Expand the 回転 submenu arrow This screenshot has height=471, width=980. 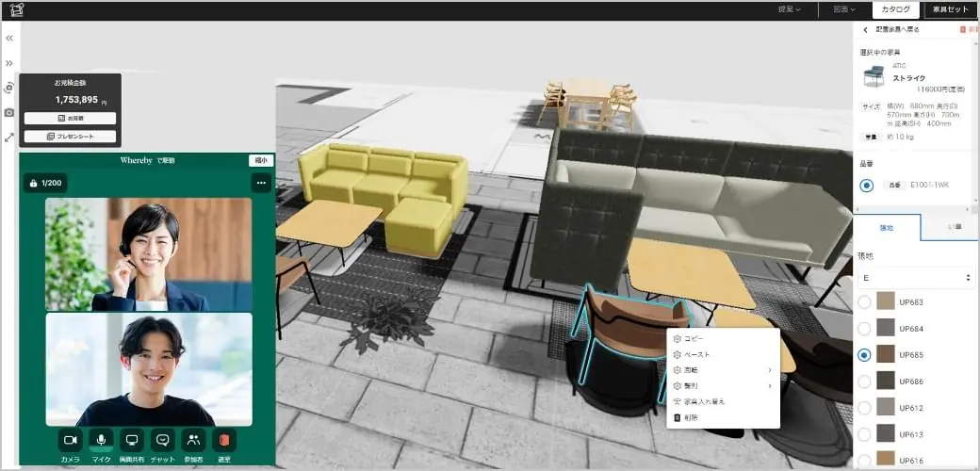pyautogui.click(x=769, y=370)
